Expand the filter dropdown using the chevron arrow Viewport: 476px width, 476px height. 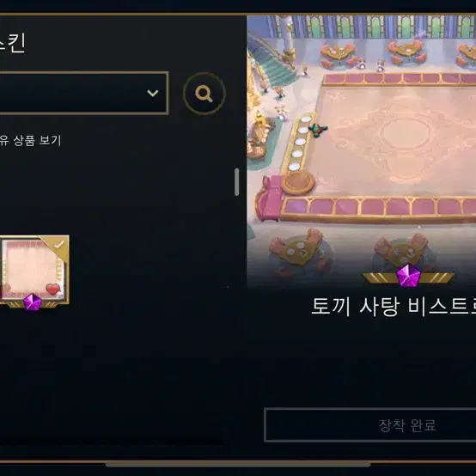[152, 93]
